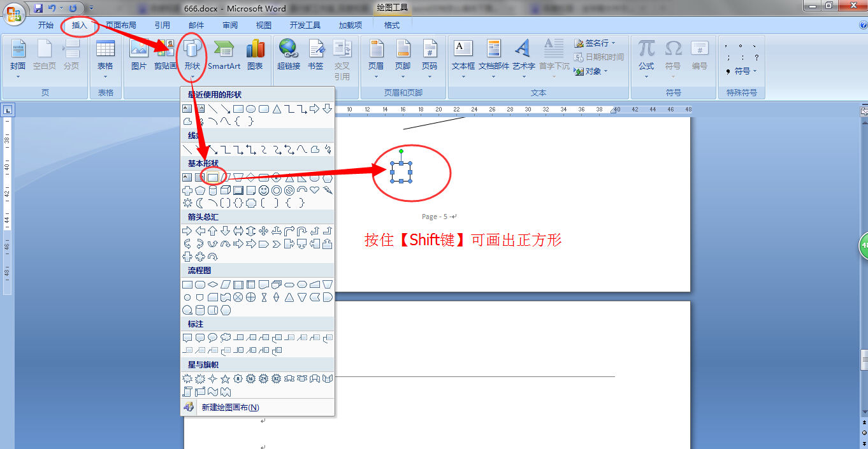Choose the left-right arrow under 箭头总汇
This screenshot has width=868, height=449.
tap(238, 231)
